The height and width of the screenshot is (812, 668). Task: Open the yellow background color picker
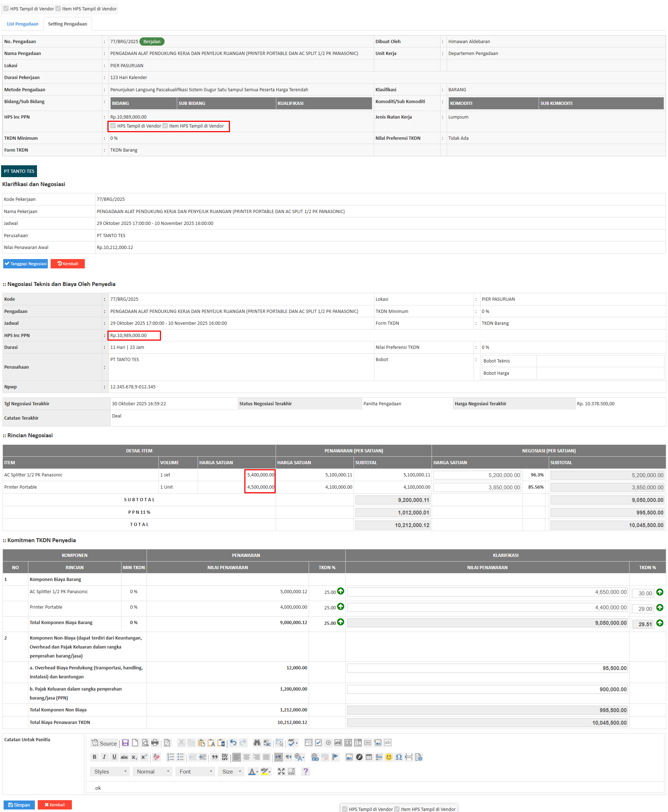pyautogui.click(x=266, y=771)
